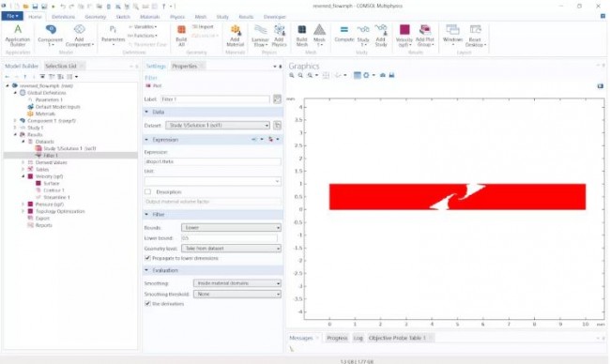
Task: Toggle Use derivatives checkbox
Action: coord(147,304)
